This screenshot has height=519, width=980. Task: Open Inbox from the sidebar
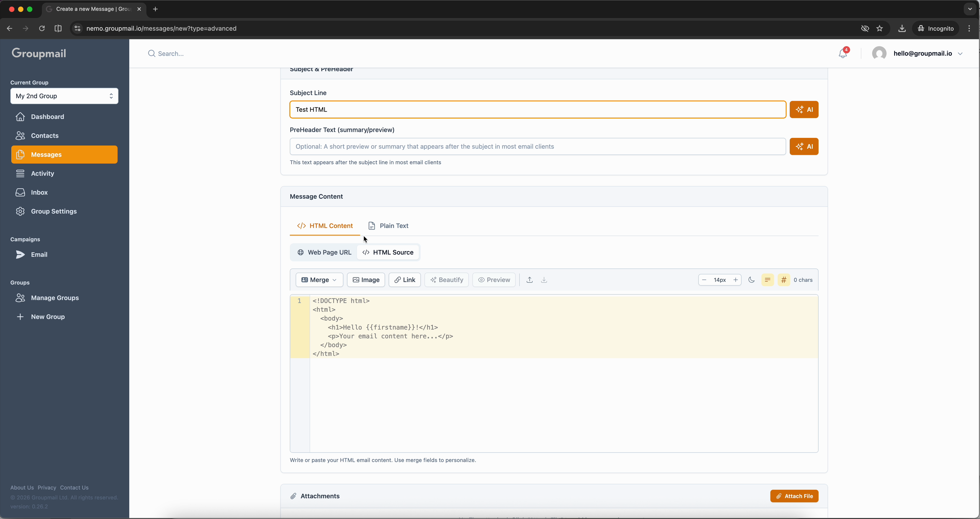tap(39, 192)
